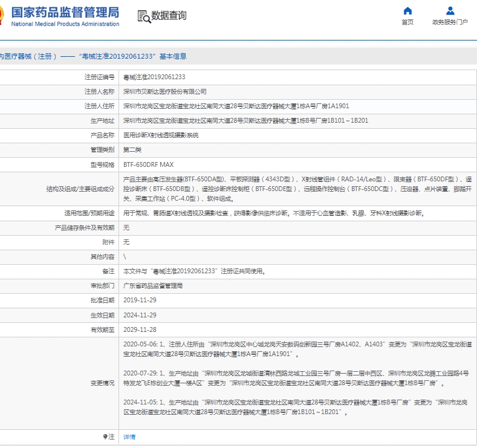Click the 政务服务门户 person icon
Viewport: 477px width, 448px height.
(450, 11)
